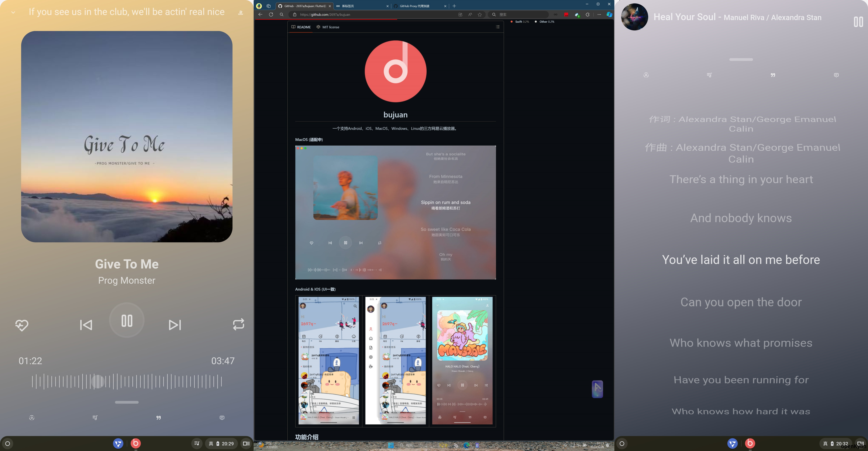Open the Edge profile avatar
Viewport: 868px width, 451px height.
[259, 6]
